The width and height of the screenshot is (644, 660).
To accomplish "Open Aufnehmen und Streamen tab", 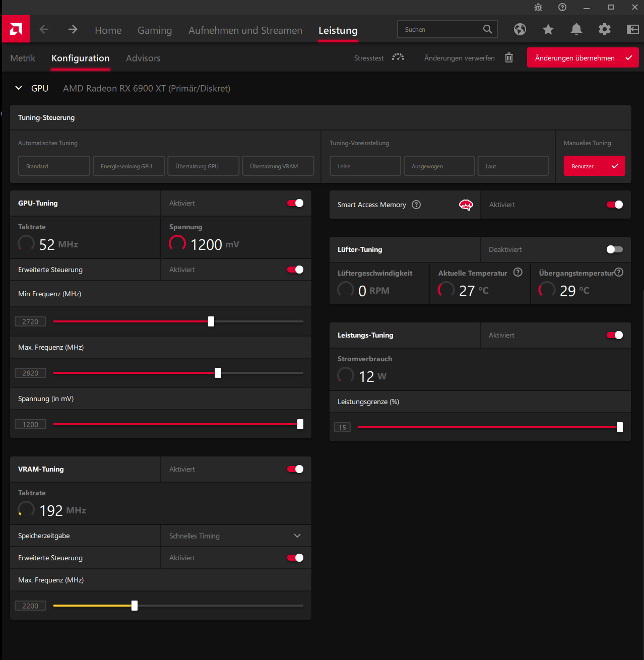I will [x=245, y=30].
